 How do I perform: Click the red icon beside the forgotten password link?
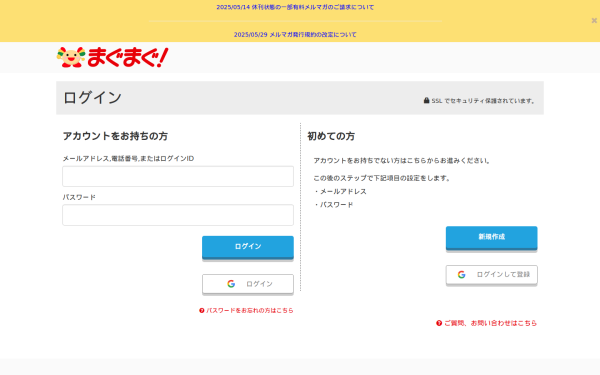(x=202, y=310)
